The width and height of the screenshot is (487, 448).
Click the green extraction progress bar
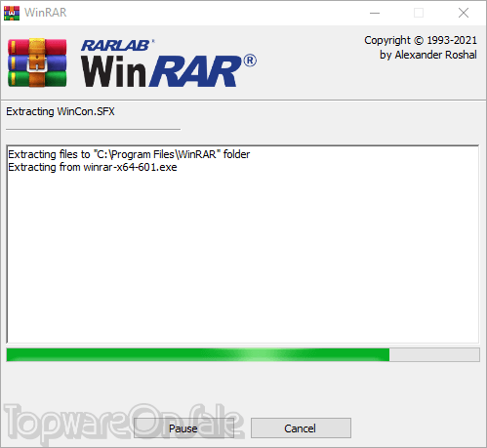(243, 354)
